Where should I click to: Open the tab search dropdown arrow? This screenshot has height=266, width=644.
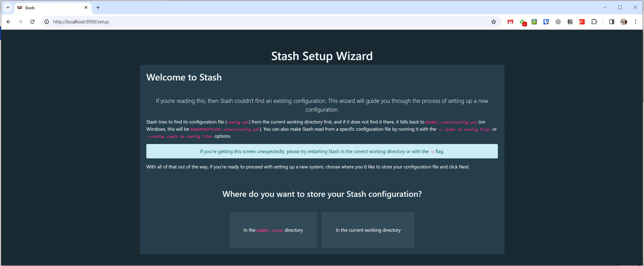point(8,7)
